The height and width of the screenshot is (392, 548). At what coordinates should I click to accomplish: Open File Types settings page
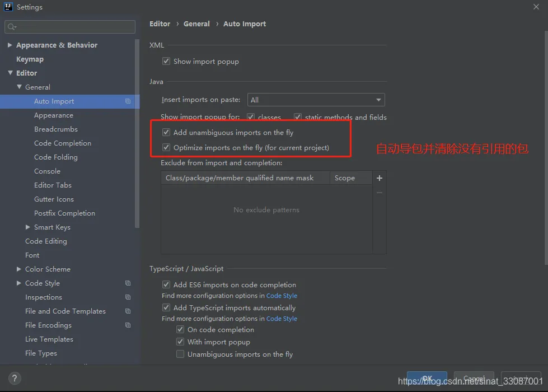41,353
